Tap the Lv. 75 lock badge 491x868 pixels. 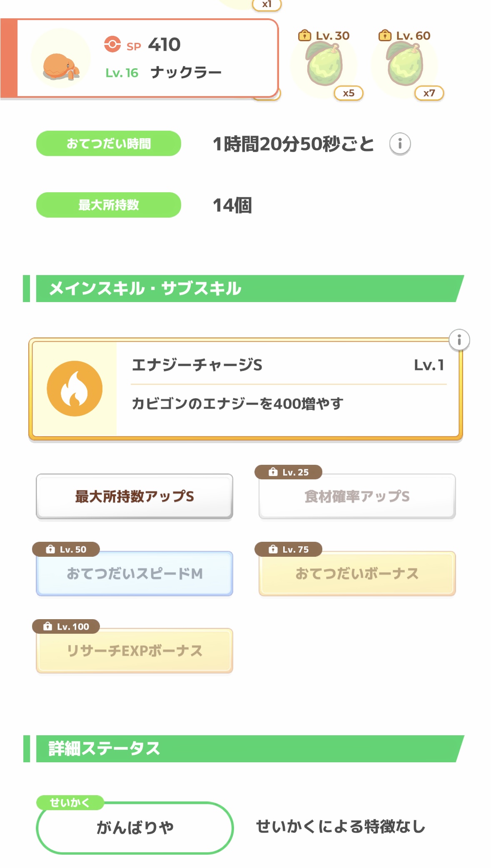[288, 549]
